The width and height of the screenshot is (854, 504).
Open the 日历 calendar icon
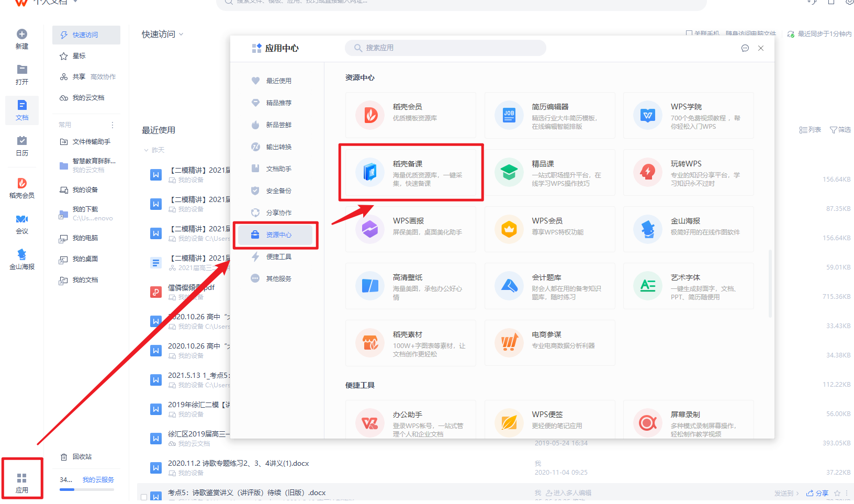22,140
